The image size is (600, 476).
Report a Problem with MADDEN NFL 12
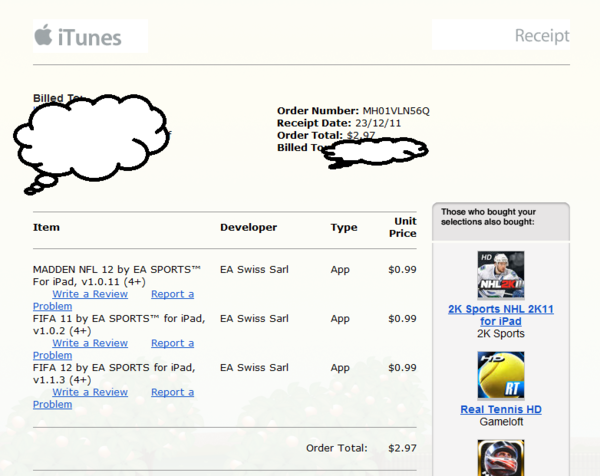[172, 294]
